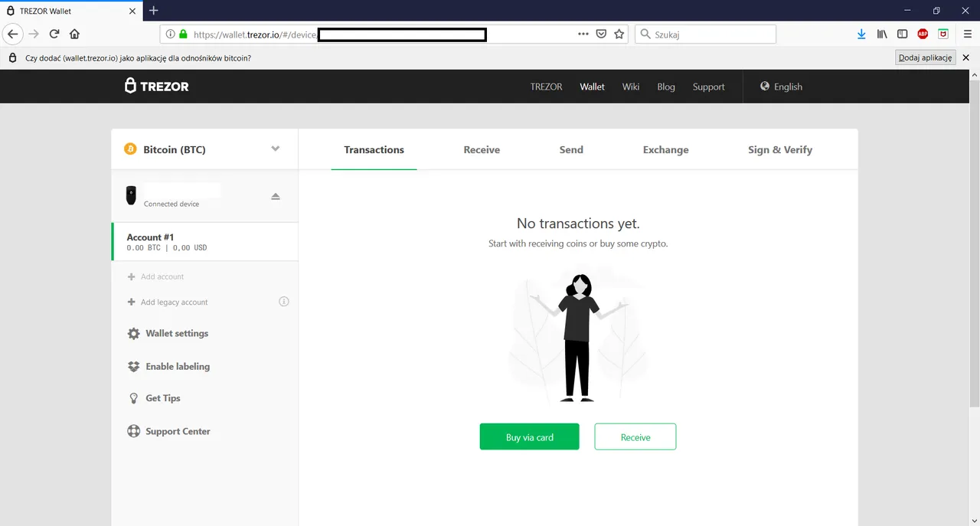Click the green Buy via card button
Screen dimensions: 980x526
click(x=530, y=436)
